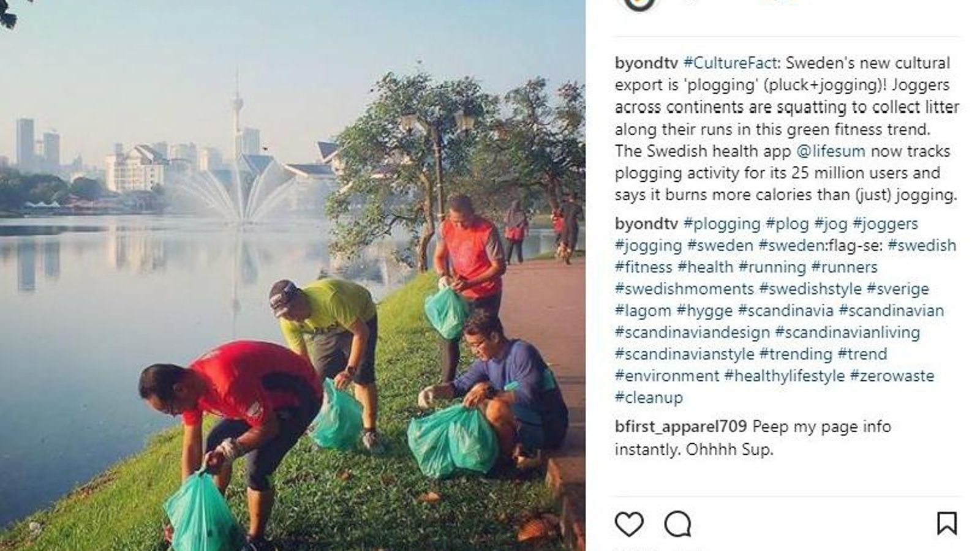Click the plogging photo of joggers
Viewport: 980px width, 551px height.
click(x=292, y=275)
